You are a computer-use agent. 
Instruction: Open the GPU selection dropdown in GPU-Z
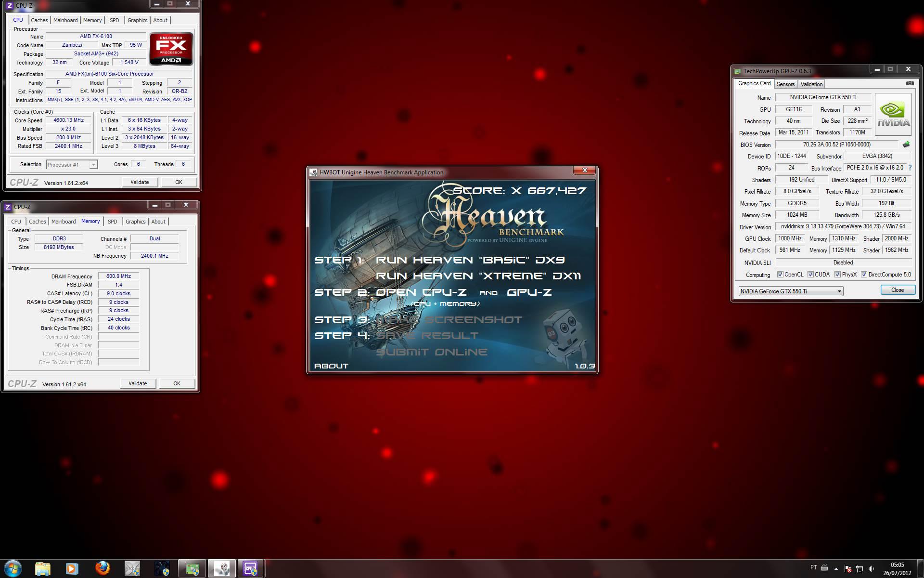coord(791,291)
